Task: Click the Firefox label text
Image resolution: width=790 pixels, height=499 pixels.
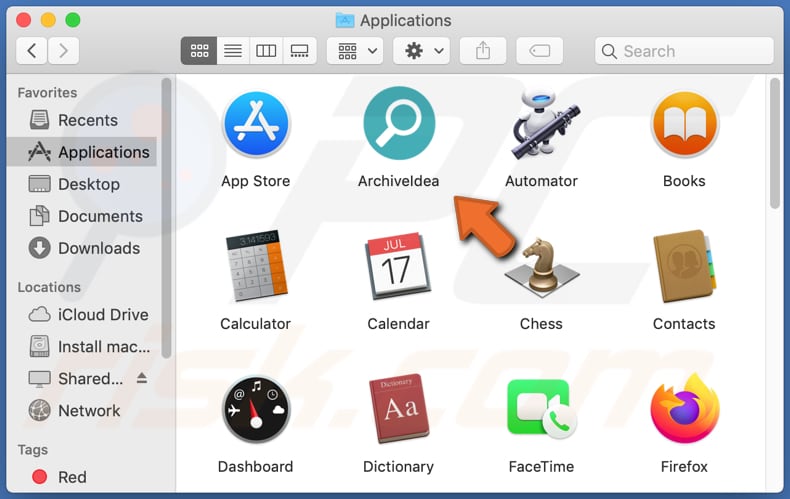Action: click(x=684, y=467)
